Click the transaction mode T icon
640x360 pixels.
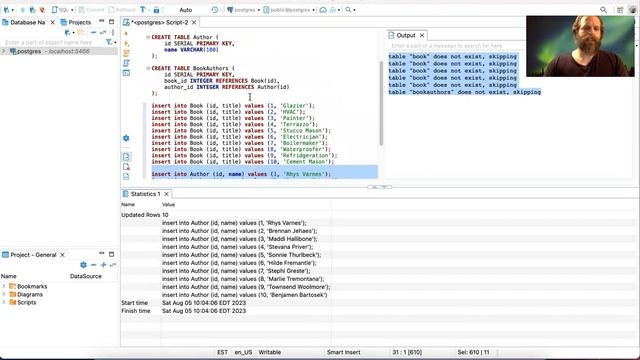pos(142,9)
